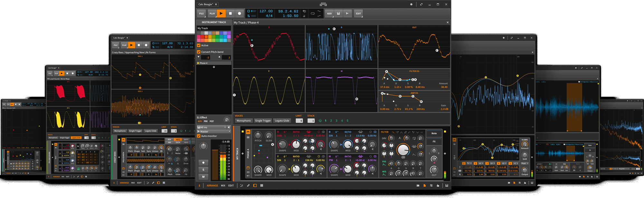Select the POST send mode

[x=212, y=121]
